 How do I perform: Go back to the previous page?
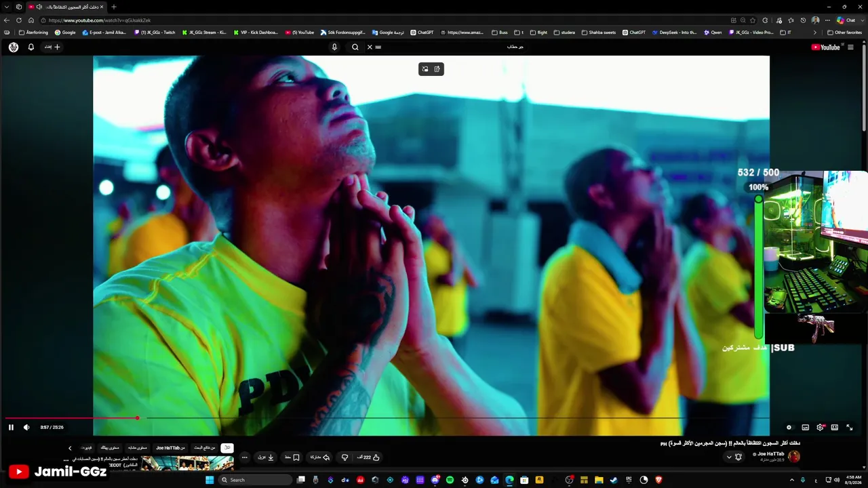(x=7, y=20)
